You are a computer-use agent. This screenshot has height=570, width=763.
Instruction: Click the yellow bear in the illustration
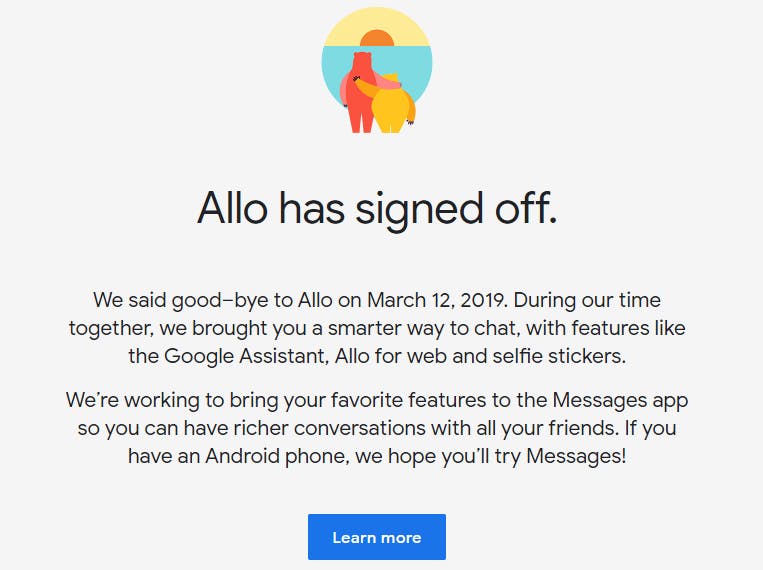392,106
